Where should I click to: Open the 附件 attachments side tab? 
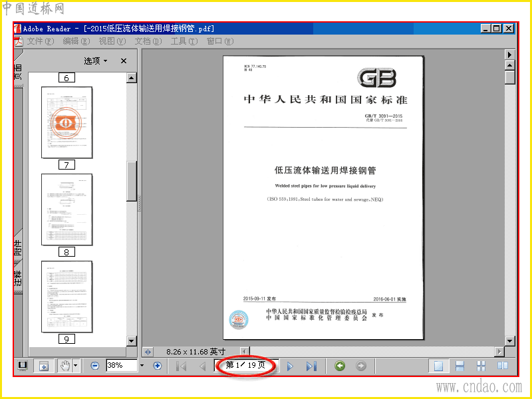click(x=18, y=247)
